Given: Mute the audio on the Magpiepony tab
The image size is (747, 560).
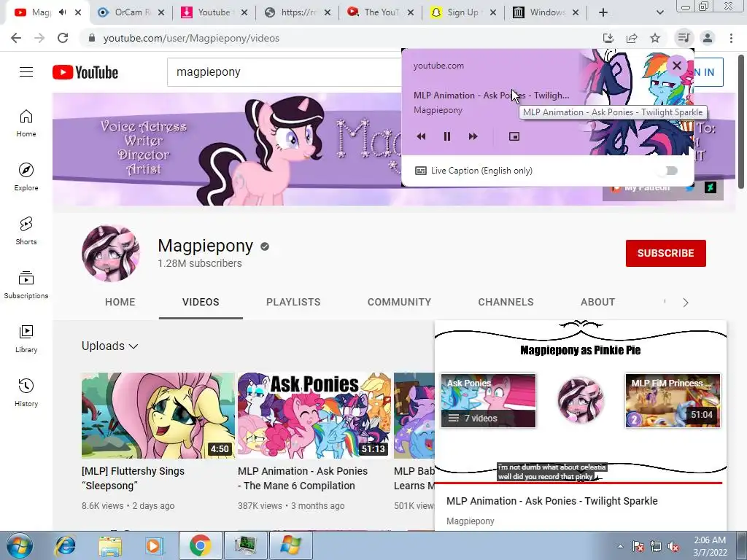Looking at the screenshot, I should pos(63,12).
